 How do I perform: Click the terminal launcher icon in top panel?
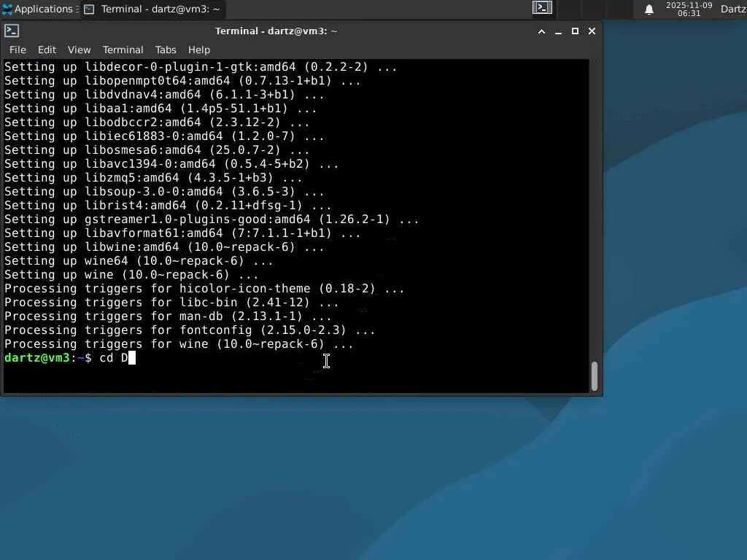pos(542,7)
